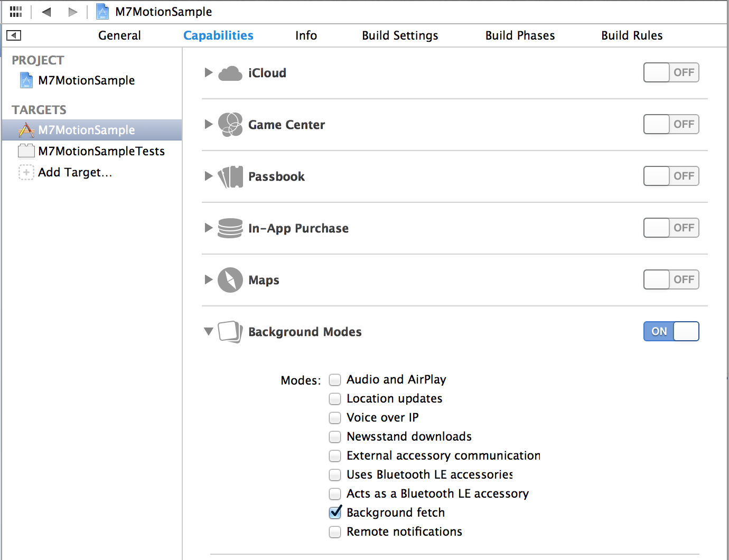Open the General tab
Screen dimensions: 729x560
tap(119, 35)
